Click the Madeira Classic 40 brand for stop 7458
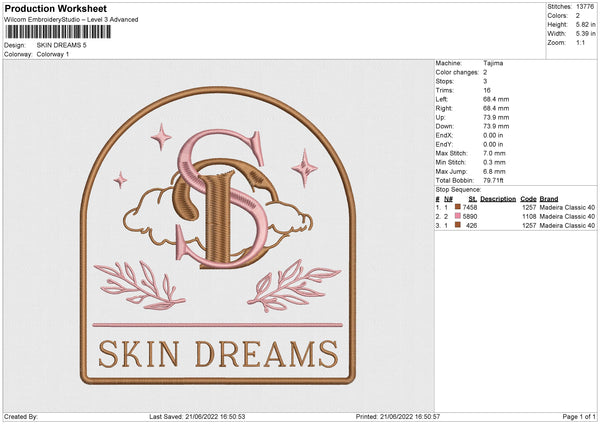This screenshot has height=424, width=600. point(567,207)
